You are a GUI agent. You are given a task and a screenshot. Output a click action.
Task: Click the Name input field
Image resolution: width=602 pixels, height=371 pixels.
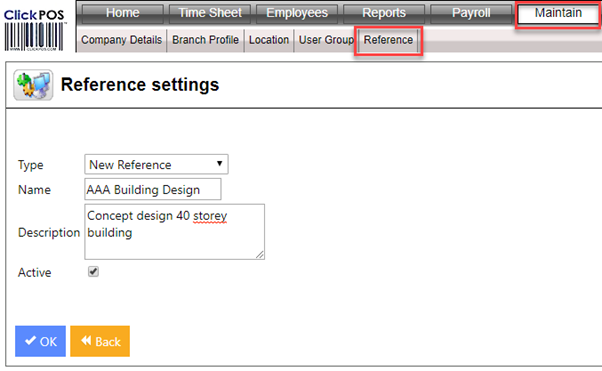point(153,189)
